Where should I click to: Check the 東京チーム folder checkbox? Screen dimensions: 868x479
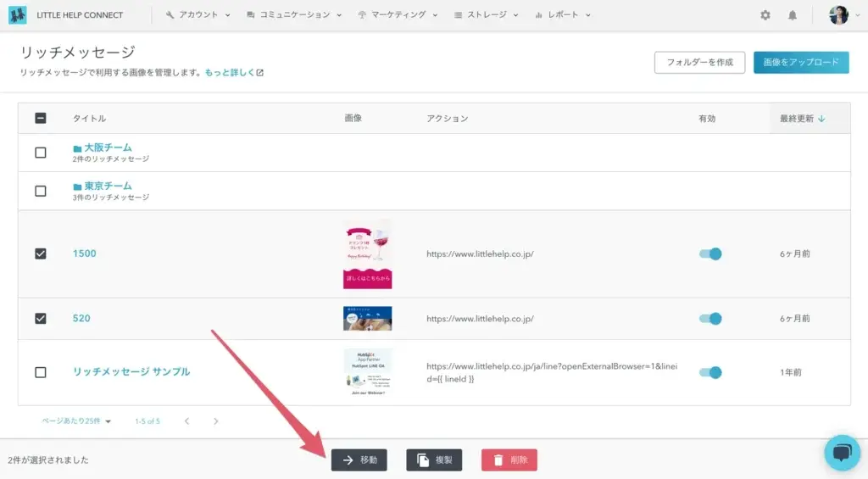[x=41, y=191]
